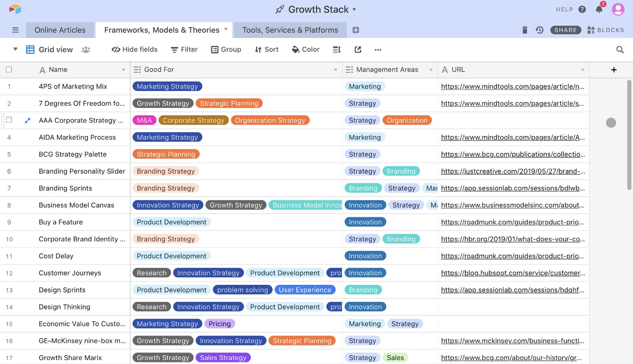The image size is (633, 364).
Task: Open the Management Areas column dropdown
Action: pos(431,70)
